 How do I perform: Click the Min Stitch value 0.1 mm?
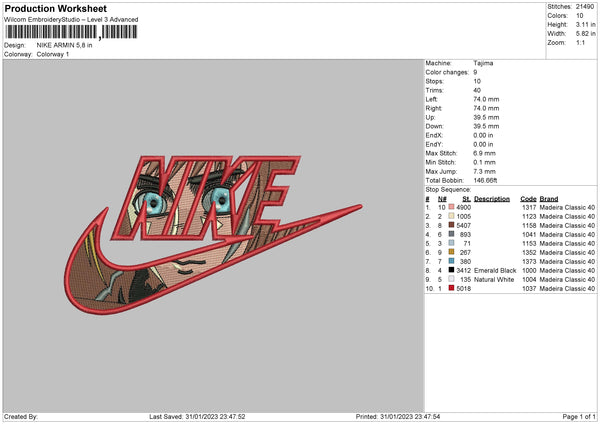tap(484, 162)
